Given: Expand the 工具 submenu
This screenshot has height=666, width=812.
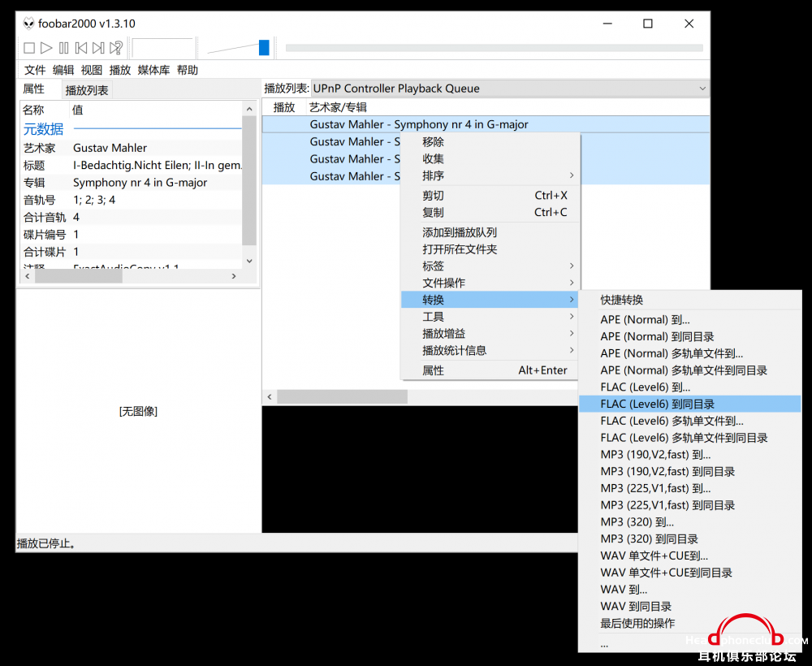Looking at the screenshot, I should [x=490, y=317].
